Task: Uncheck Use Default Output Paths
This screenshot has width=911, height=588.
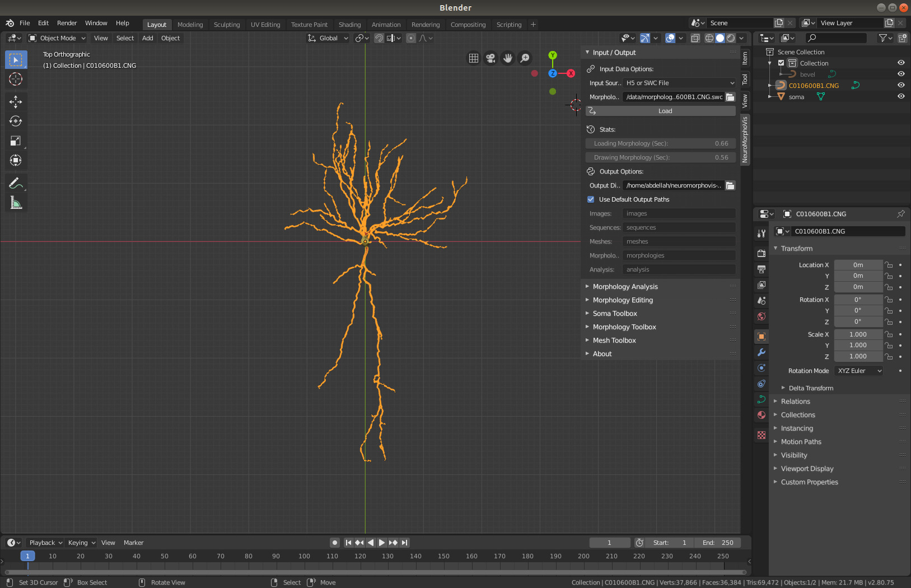Action: pos(591,199)
